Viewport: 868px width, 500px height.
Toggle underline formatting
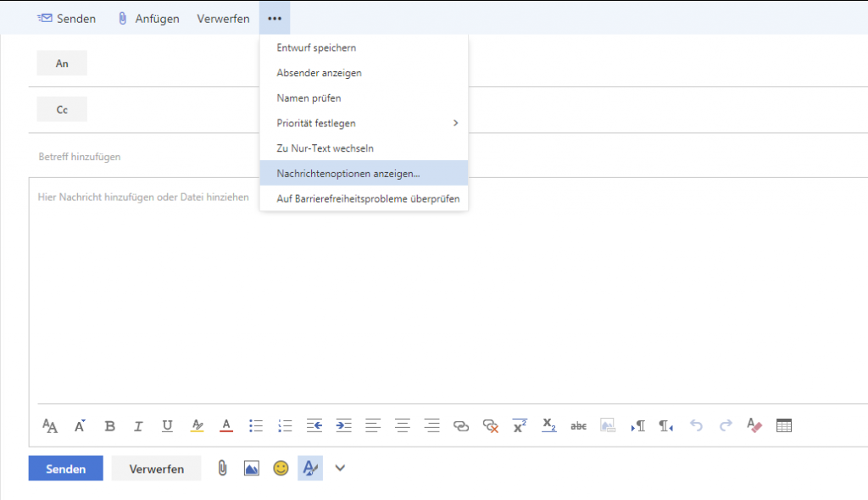tap(167, 425)
